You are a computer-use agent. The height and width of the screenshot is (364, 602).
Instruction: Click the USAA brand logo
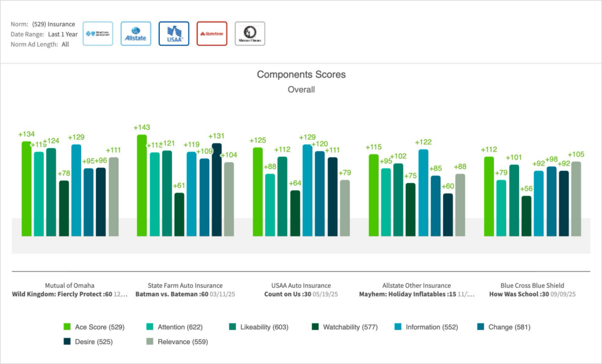(x=174, y=33)
